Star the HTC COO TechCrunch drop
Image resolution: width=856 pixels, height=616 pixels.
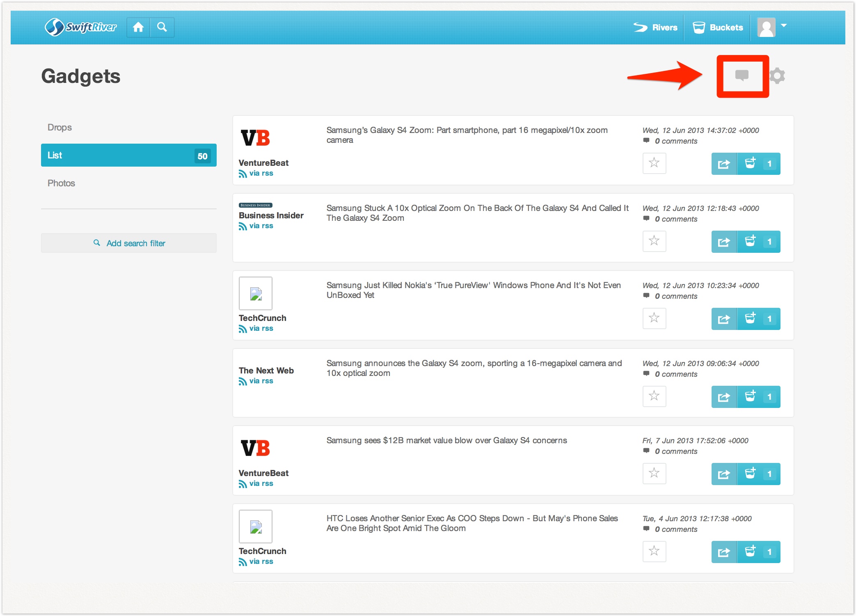pyautogui.click(x=654, y=551)
